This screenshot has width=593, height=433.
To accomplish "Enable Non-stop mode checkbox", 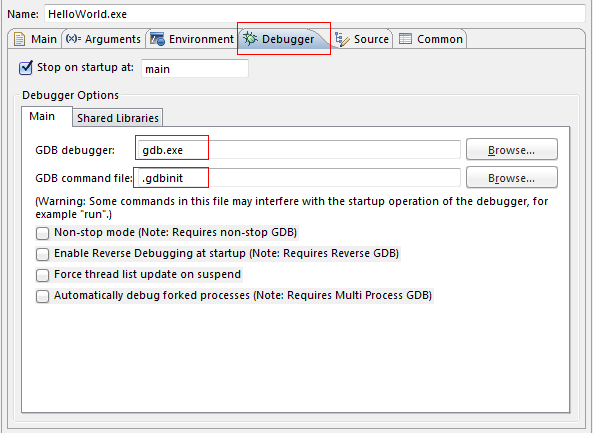I will point(42,233).
